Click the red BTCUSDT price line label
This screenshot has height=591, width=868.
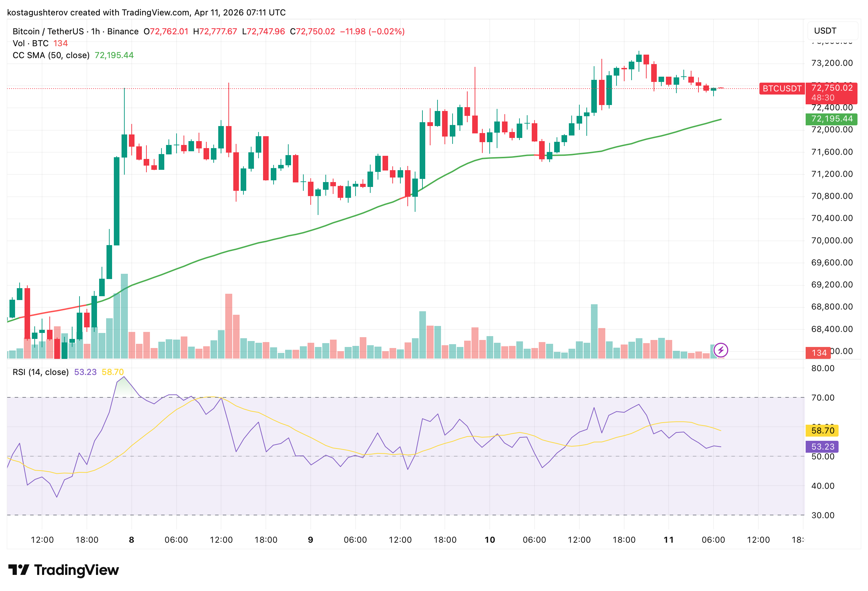782,89
